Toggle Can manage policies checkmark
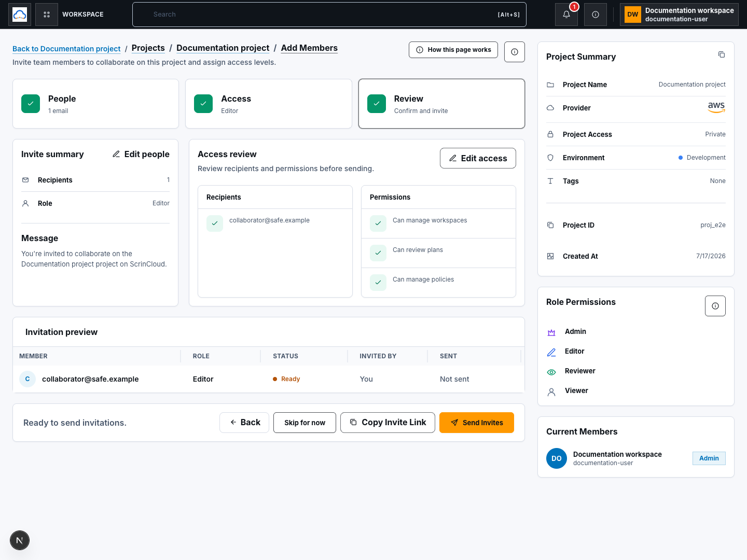 click(378, 283)
